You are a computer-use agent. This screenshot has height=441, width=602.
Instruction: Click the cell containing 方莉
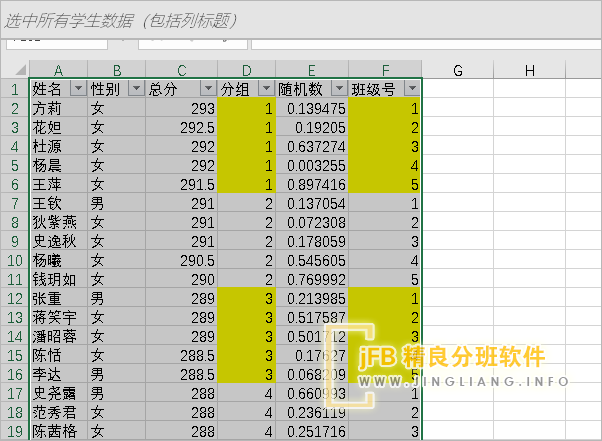[x=59, y=108]
